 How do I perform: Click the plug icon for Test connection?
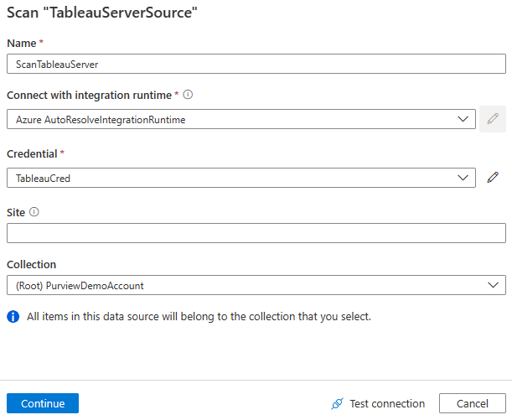(337, 404)
